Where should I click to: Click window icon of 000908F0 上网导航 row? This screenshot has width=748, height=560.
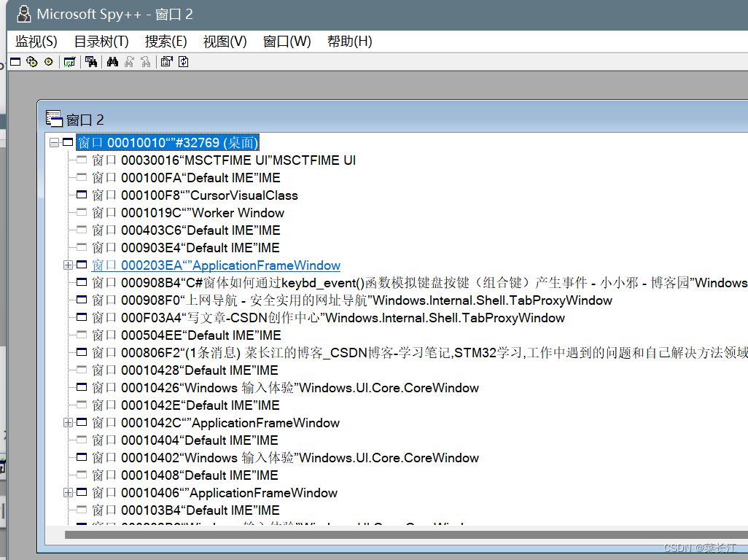[x=82, y=300]
